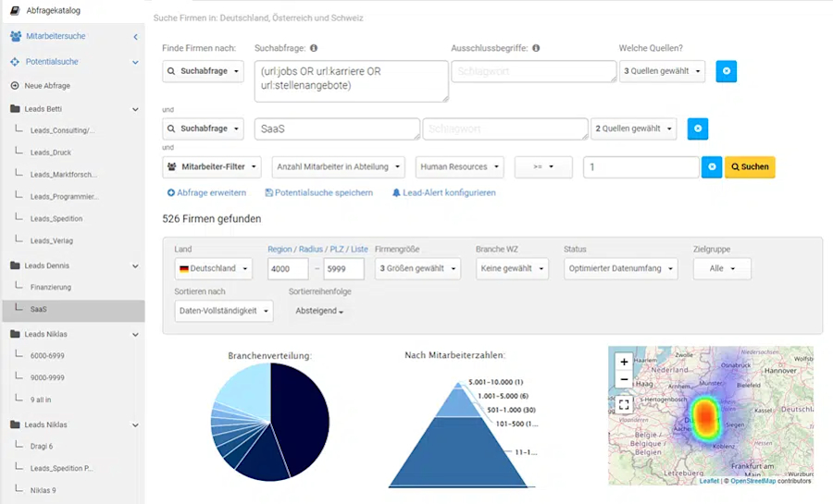Open the Deutschland country dropdown
Viewport: 833px width, 504px height.
[x=214, y=268]
